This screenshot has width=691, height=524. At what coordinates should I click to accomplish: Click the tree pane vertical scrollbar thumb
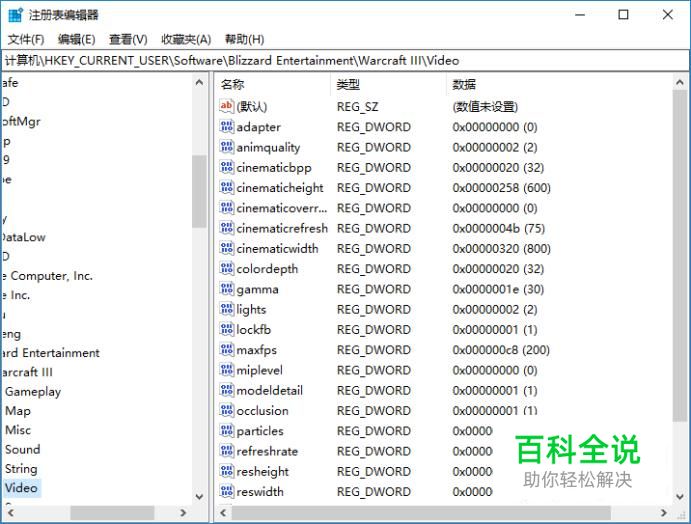pos(199,191)
